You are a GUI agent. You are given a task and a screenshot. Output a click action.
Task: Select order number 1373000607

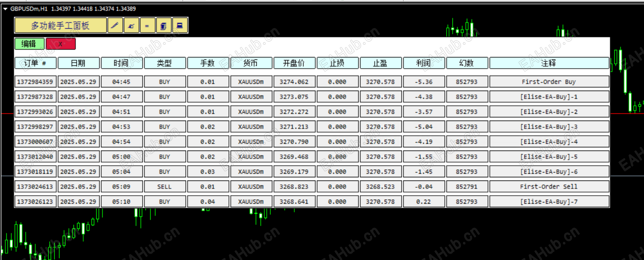(35, 142)
